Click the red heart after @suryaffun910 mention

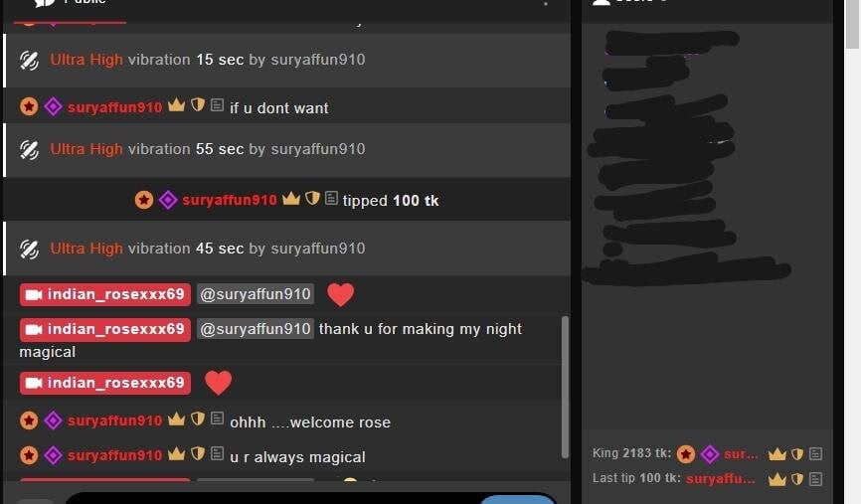pyautogui.click(x=340, y=295)
